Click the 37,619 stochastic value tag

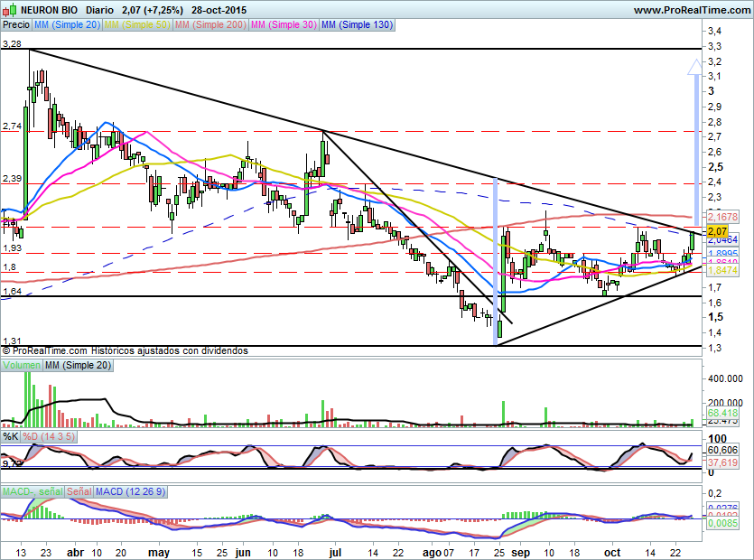tap(722, 462)
